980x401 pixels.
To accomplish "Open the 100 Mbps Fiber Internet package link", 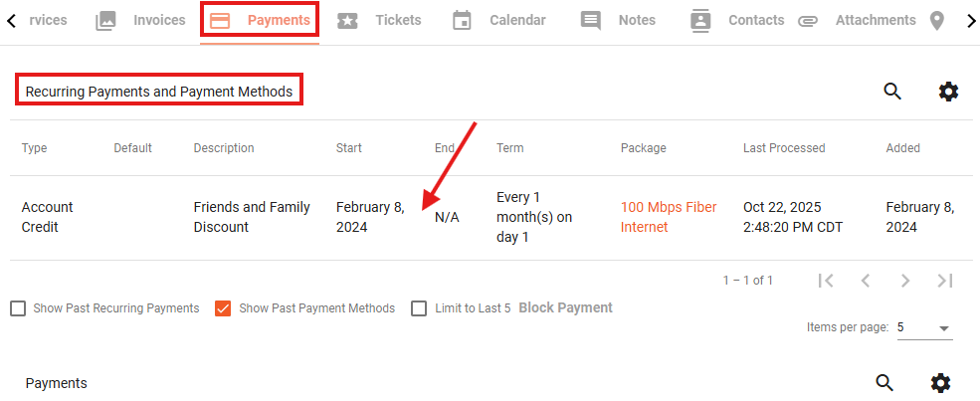I will click(x=669, y=217).
